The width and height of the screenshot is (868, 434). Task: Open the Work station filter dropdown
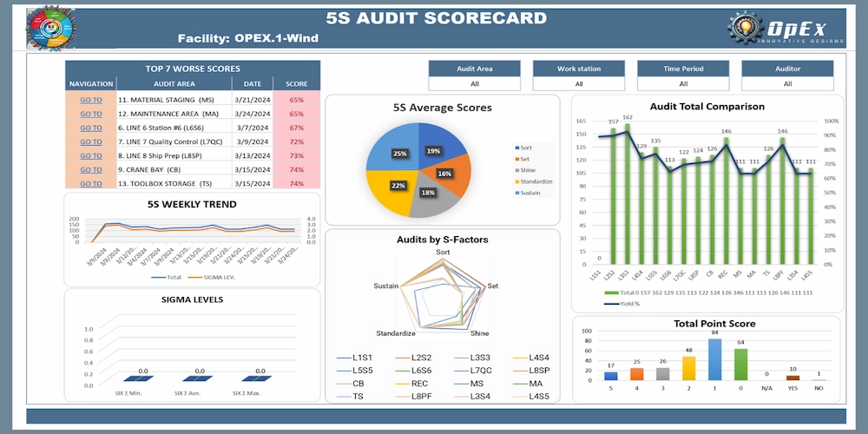click(x=579, y=84)
